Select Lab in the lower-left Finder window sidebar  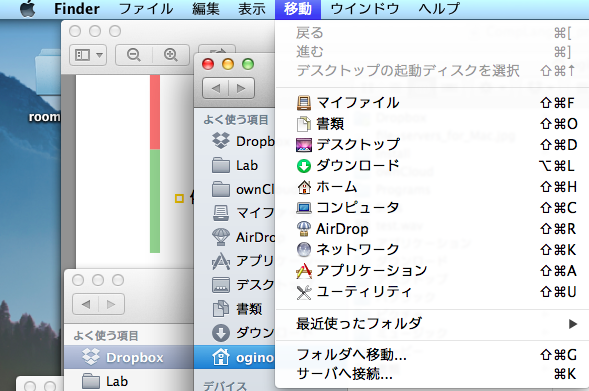click(x=128, y=381)
